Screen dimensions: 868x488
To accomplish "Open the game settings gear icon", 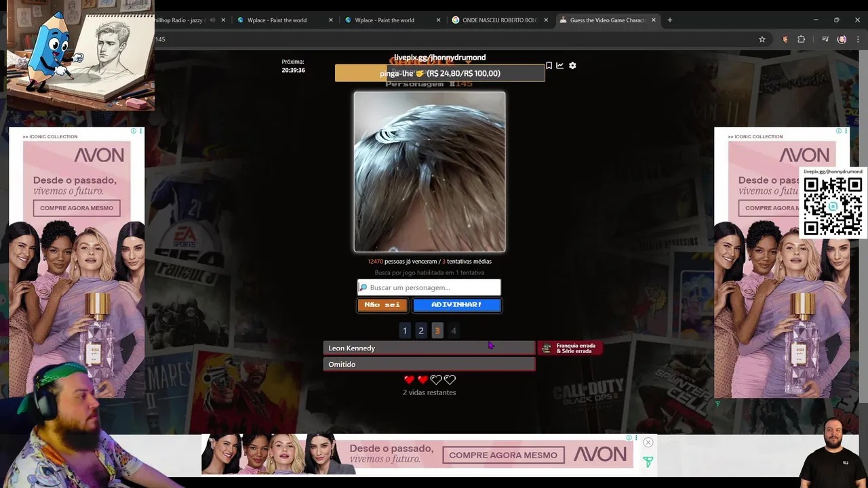I will point(572,66).
